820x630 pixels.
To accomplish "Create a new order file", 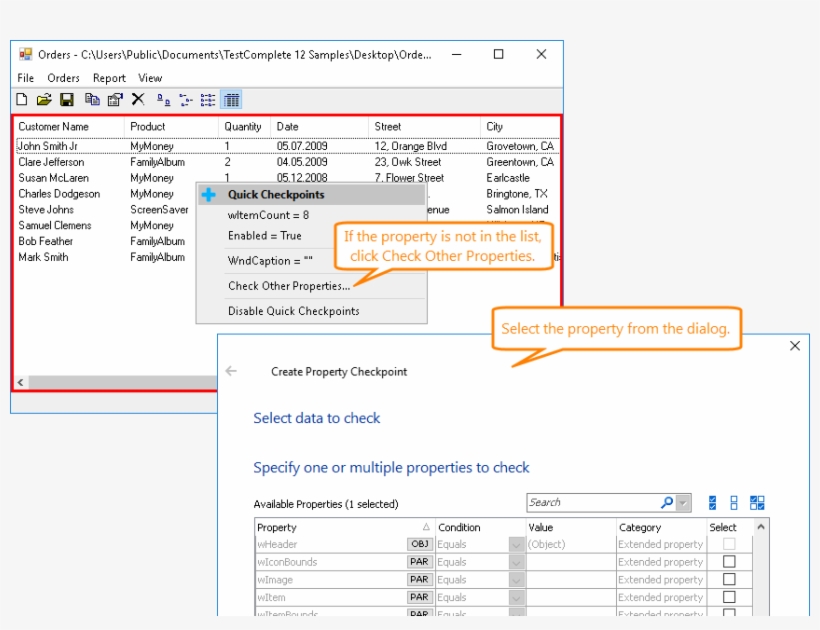I will 20,99.
